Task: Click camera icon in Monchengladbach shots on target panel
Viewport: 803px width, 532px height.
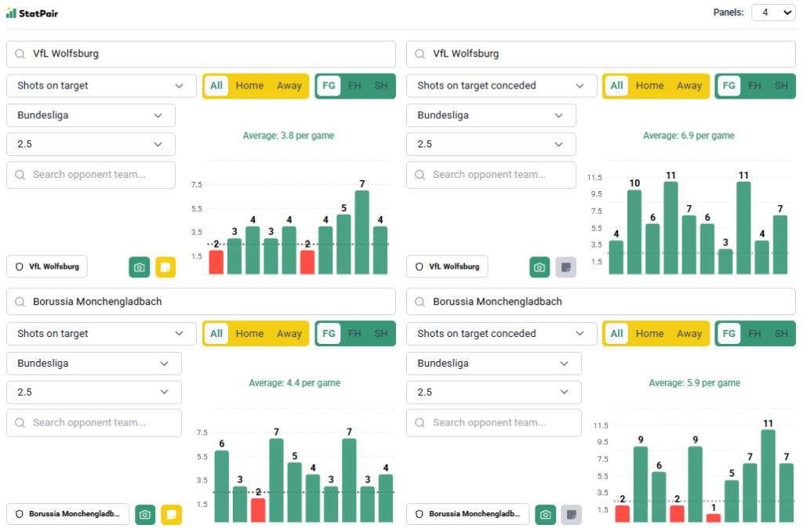Action: (145, 515)
